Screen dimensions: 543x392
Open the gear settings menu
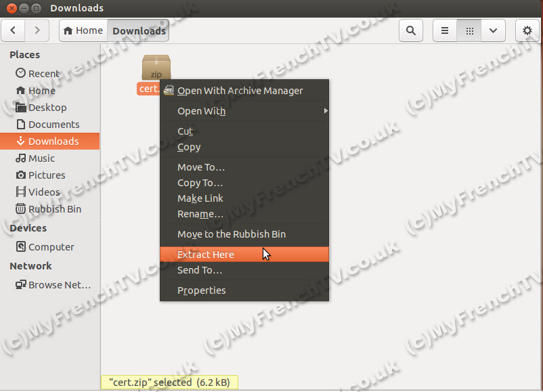click(527, 30)
